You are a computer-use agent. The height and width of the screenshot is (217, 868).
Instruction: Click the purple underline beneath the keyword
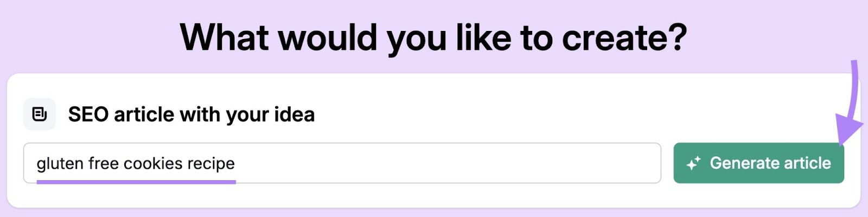pos(136,182)
